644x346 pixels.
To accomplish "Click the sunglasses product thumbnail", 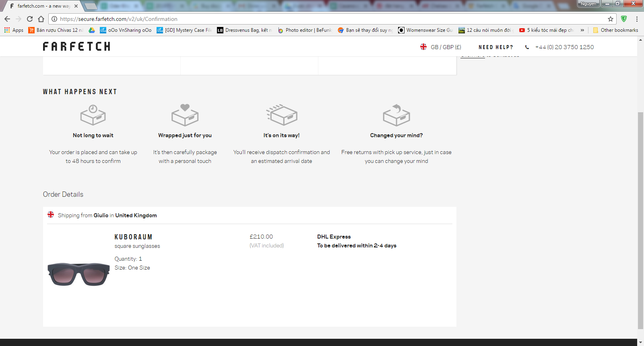I will pos(78,274).
